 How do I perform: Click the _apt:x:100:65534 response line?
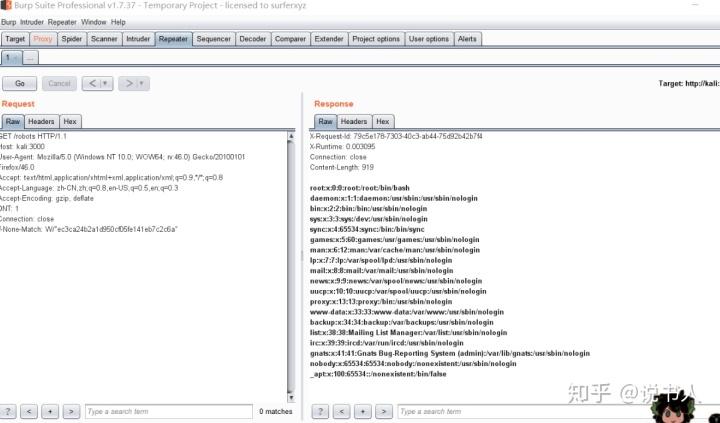(x=378, y=374)
